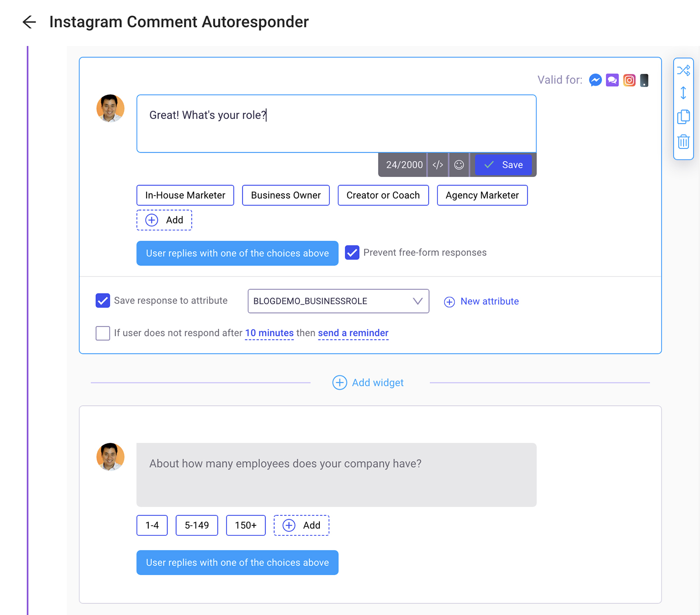Click the move up-down arrow icon
Image resolution: width=700 pixels, height=615 pixels.
tap(683, 93)
